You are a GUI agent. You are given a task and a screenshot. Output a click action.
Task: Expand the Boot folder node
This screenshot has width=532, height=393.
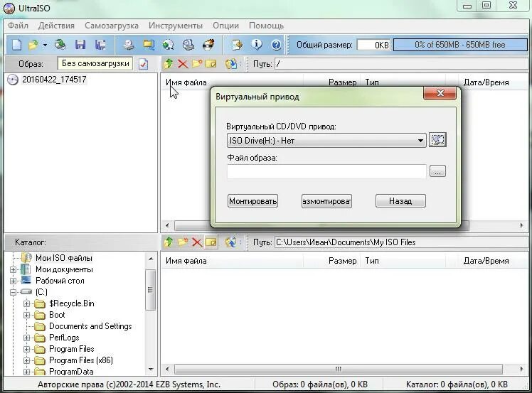[26, 315]
